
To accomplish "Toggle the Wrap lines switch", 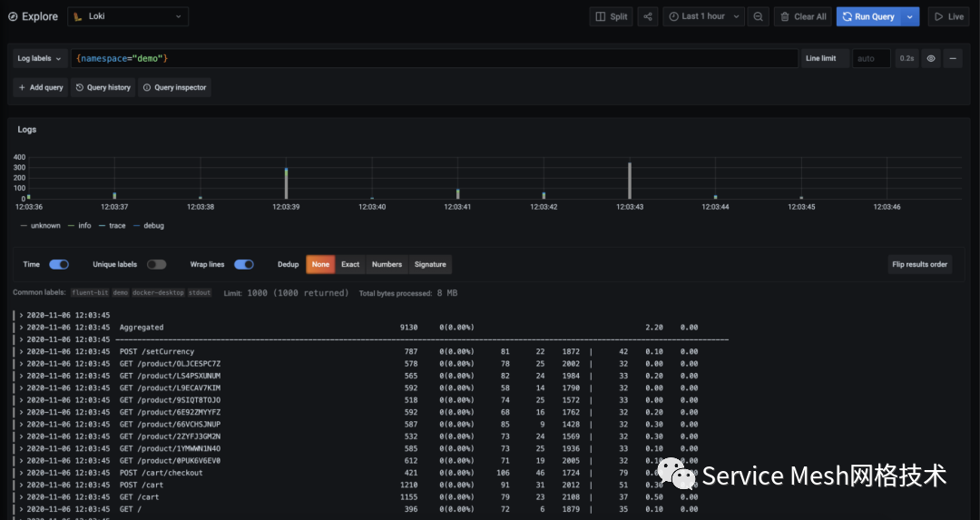I will point(244,264).
